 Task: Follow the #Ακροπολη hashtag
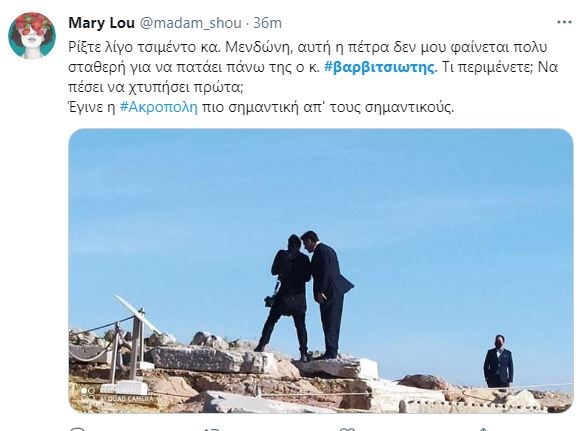point(159,107)
